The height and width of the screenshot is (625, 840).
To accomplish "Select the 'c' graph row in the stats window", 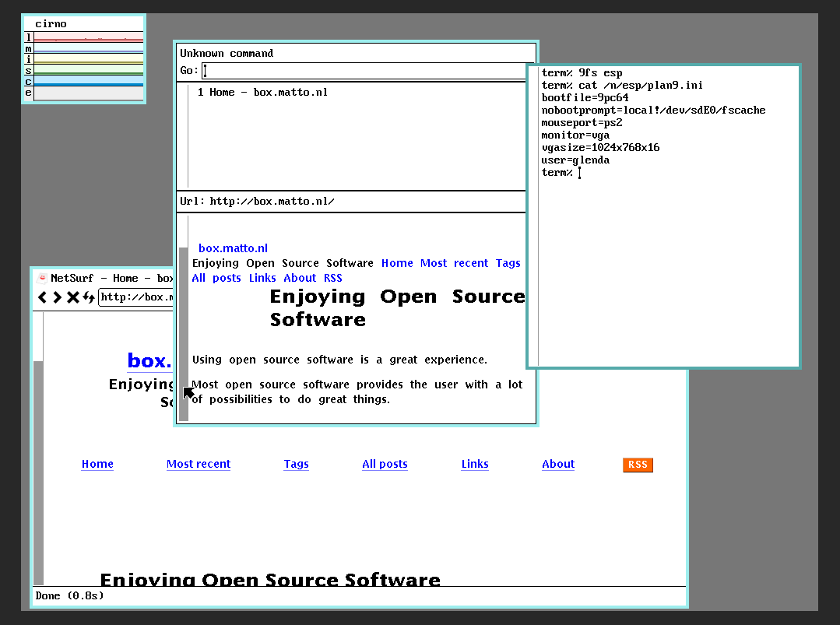I will (88, 81).
